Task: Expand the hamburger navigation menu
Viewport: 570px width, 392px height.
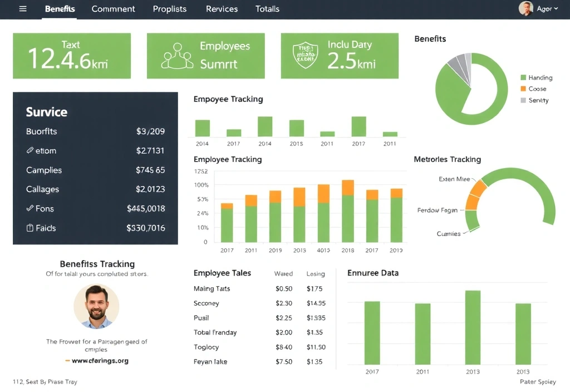Action: coord(22,9)
